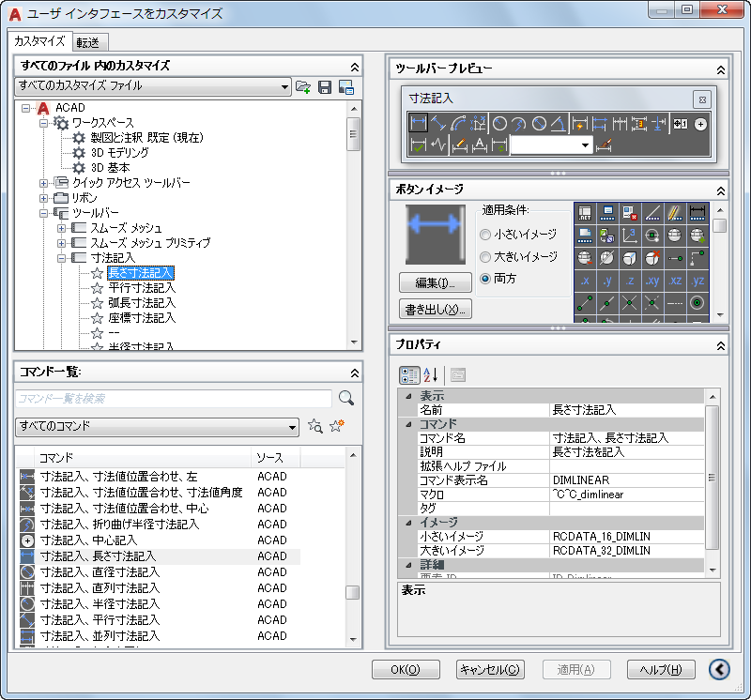This screenshot has width=751, height=700.
Task: Select 寸法記入、直径寸法記入 in command list
Action: tap(100, 572)
